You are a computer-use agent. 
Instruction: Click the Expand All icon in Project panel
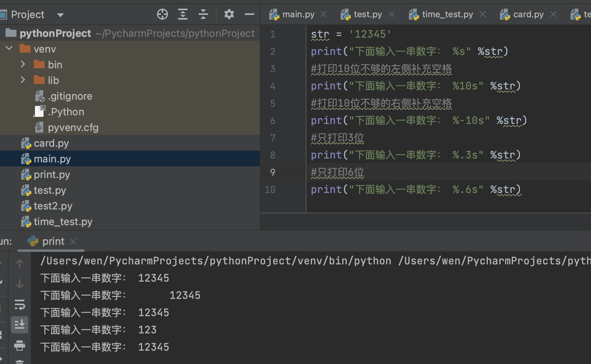(183, 15)
